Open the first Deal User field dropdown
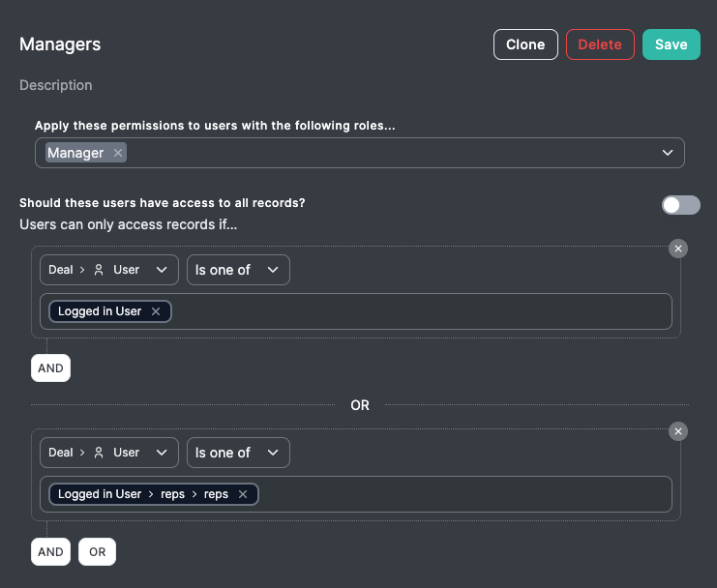 coord(109,270)
